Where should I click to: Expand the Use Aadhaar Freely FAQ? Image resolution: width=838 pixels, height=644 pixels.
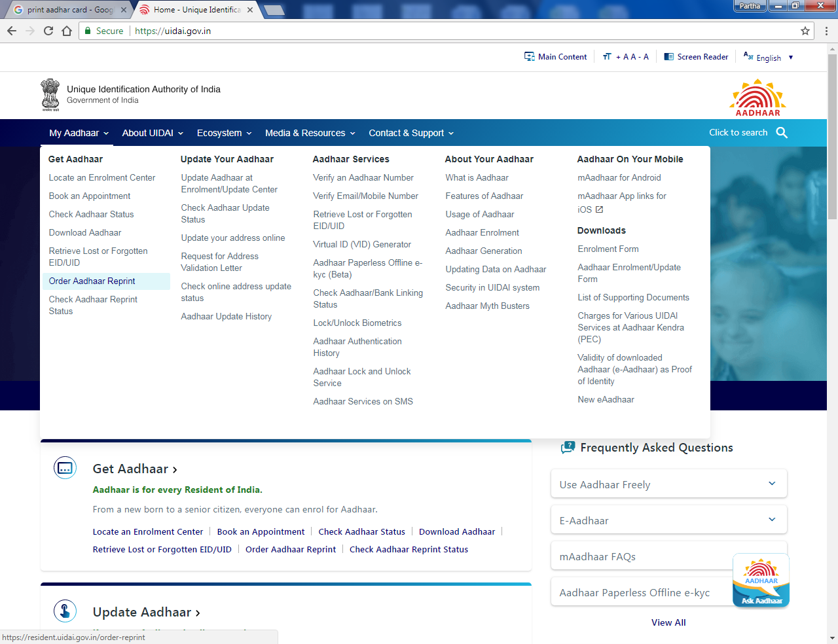pos(669,484)
